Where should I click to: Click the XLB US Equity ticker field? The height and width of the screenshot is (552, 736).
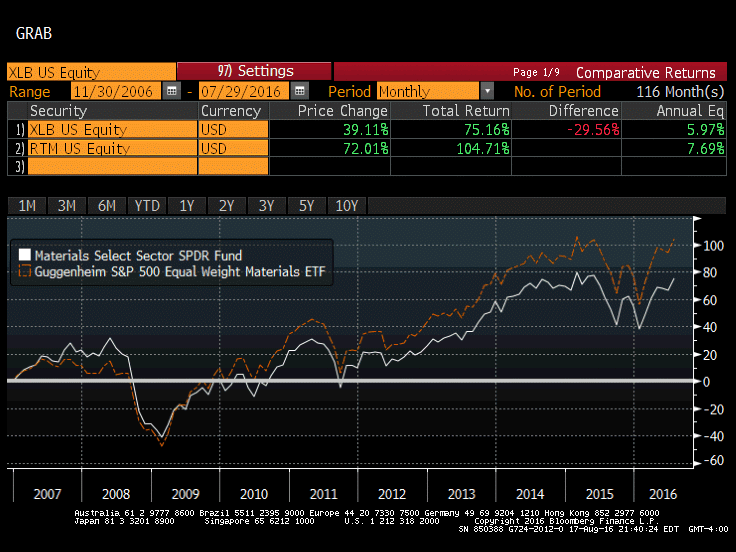coord(92,72)
